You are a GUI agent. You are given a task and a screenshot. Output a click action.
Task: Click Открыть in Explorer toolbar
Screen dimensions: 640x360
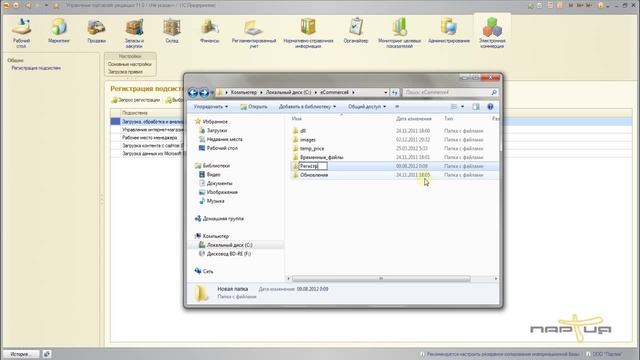(254, 107)
